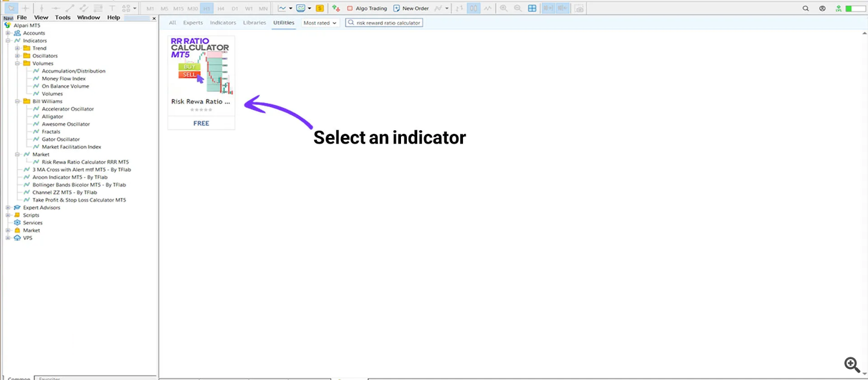The image size is (868, 380).
Task: Click the green-red arrows trading icon
Action: pos(336,8)
